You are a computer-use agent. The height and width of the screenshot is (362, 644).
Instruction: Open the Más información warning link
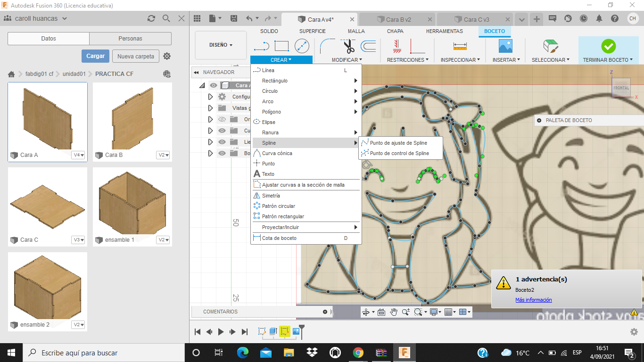(533, 300)
